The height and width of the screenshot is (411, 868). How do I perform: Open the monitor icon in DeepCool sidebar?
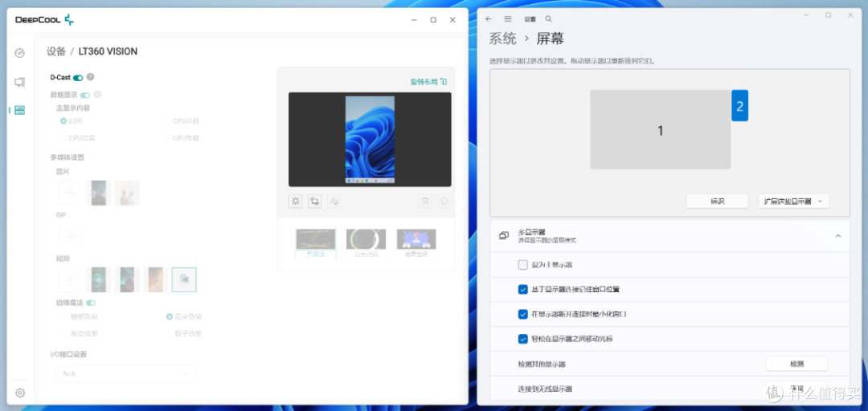click(20, 82)
